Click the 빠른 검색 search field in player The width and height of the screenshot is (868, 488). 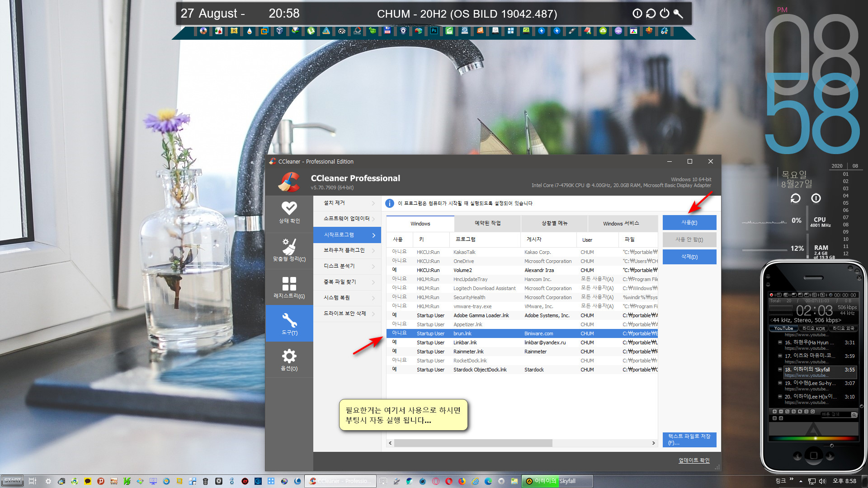tap(835, 414)
